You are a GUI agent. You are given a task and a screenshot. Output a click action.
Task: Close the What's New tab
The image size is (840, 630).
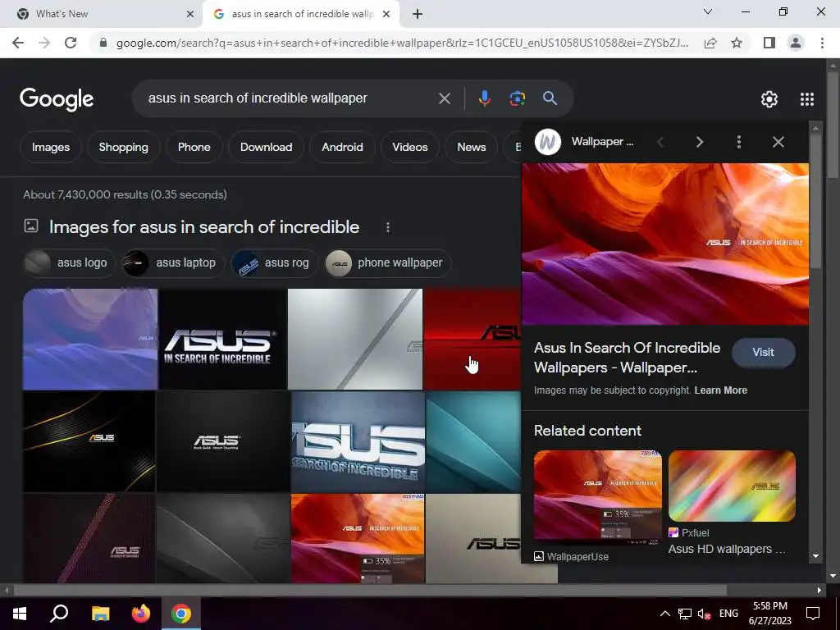[189, 14]
